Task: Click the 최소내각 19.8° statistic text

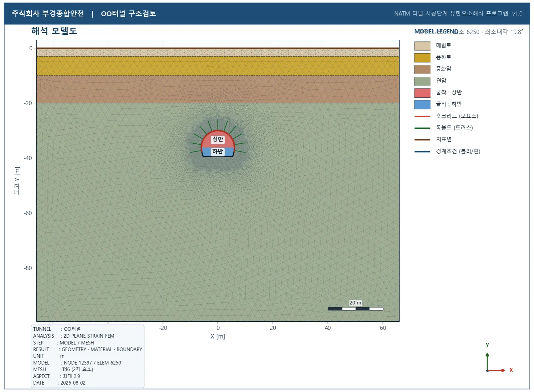Action: [504, 32]
